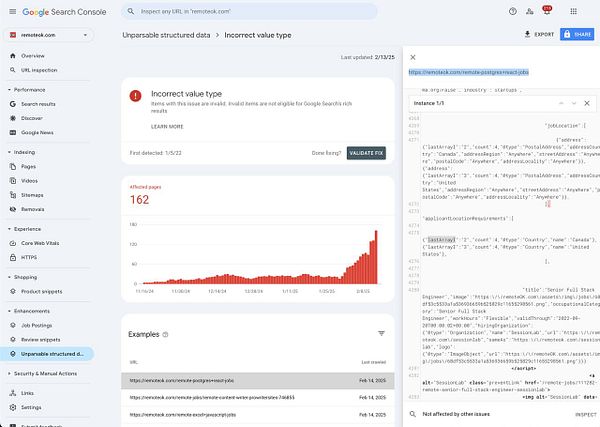Viewport: 600px width, 427px height.
Task: Click the Pages icon in Indexing
Action: (13, 166)
